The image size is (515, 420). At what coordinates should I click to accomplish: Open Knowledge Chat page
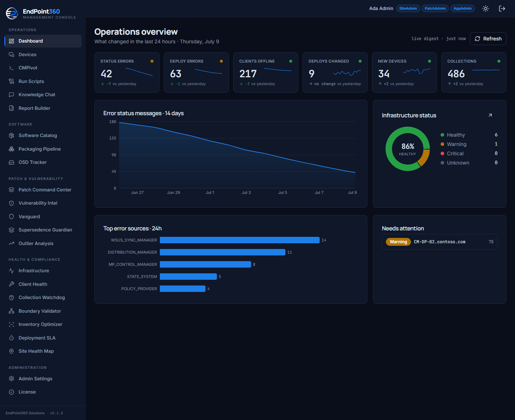43,95
